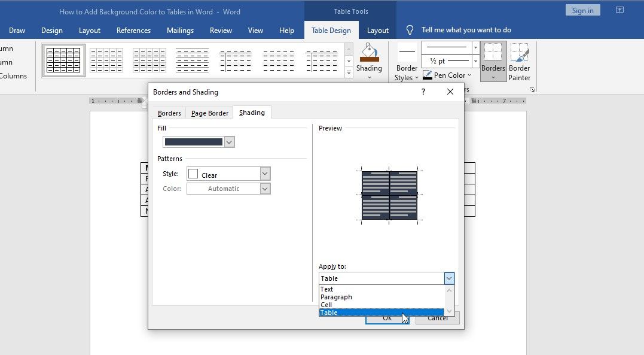Image resolution: width=644 pixels, height=355 pixels.
Task: Click the Border Styles icon
Action: [407, 52]
